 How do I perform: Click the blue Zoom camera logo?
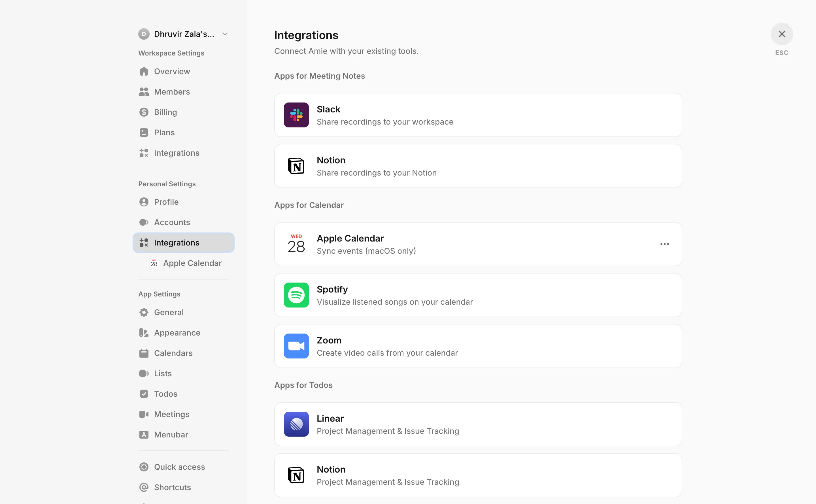(x=296, y=346)
